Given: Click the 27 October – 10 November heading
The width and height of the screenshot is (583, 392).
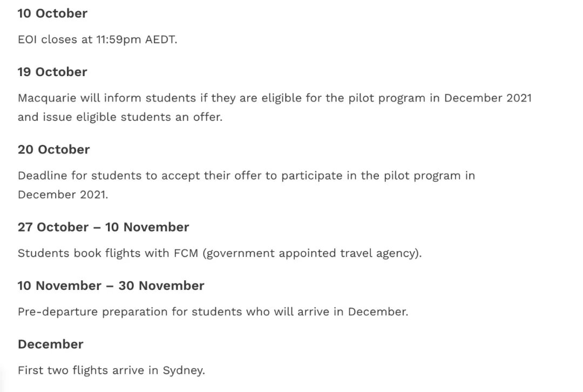Looking at the screenshot, I should tap(103, 227).
